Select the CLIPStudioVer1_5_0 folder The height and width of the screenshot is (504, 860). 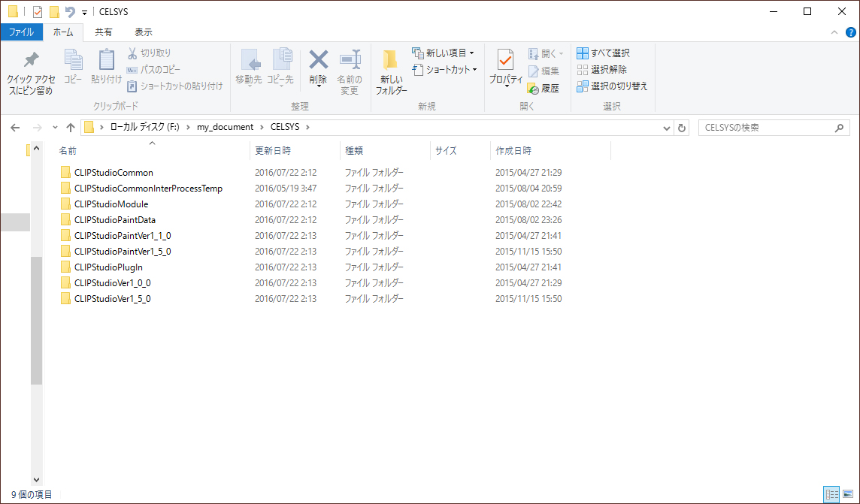point(105,299)
